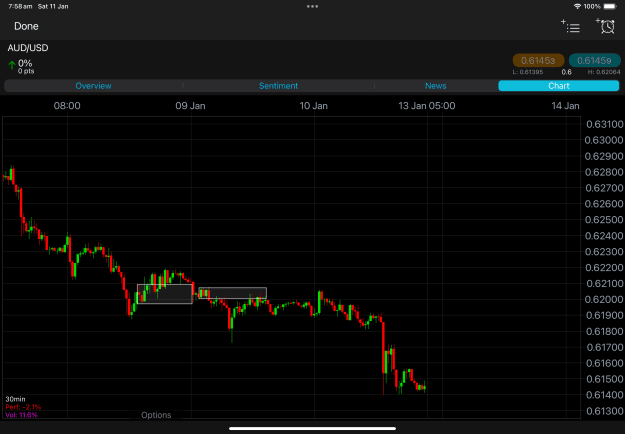Tap the day low L: 0.61395
The width and height of the screenshot is (625, 434).
pyautogui.click(x=528, y=72)
